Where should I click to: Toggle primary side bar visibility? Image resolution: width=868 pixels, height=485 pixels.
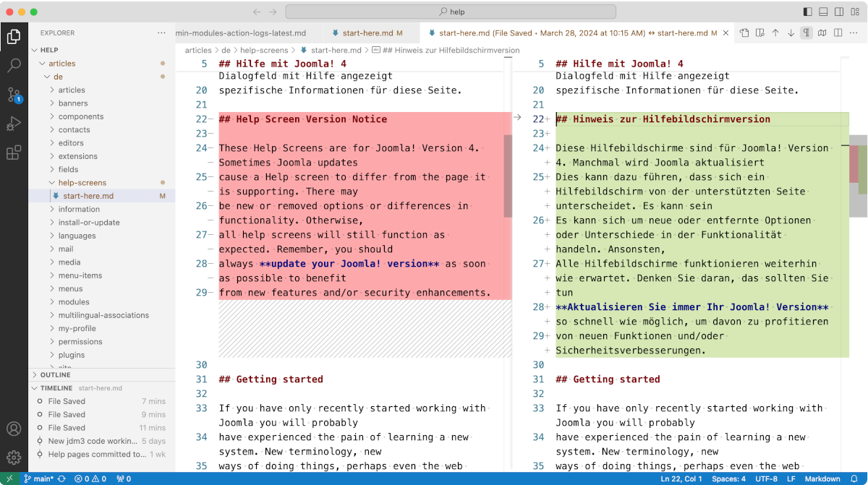pos(808,12)
